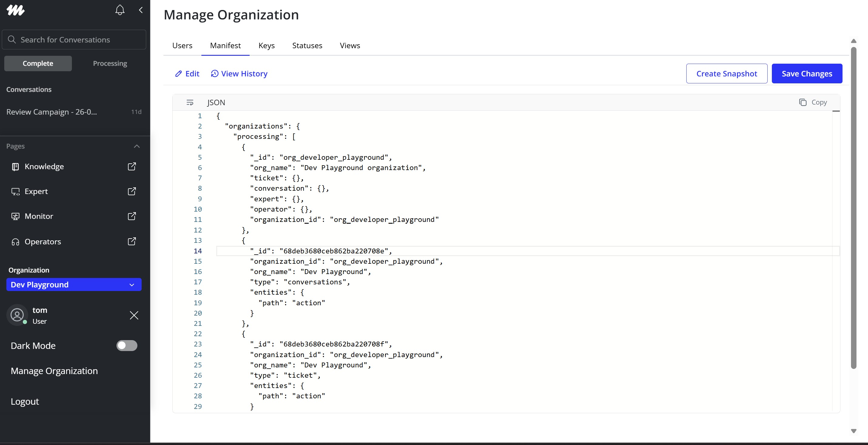Collapse the Pages section
The image size is (868, 445).
click(136, 146)
